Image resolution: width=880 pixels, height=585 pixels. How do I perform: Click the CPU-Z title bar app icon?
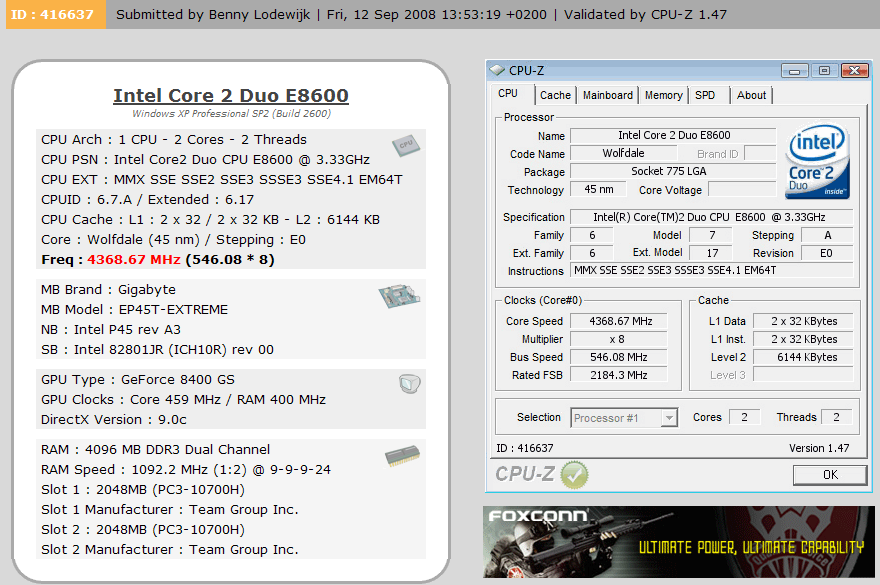tap(497, 70)
